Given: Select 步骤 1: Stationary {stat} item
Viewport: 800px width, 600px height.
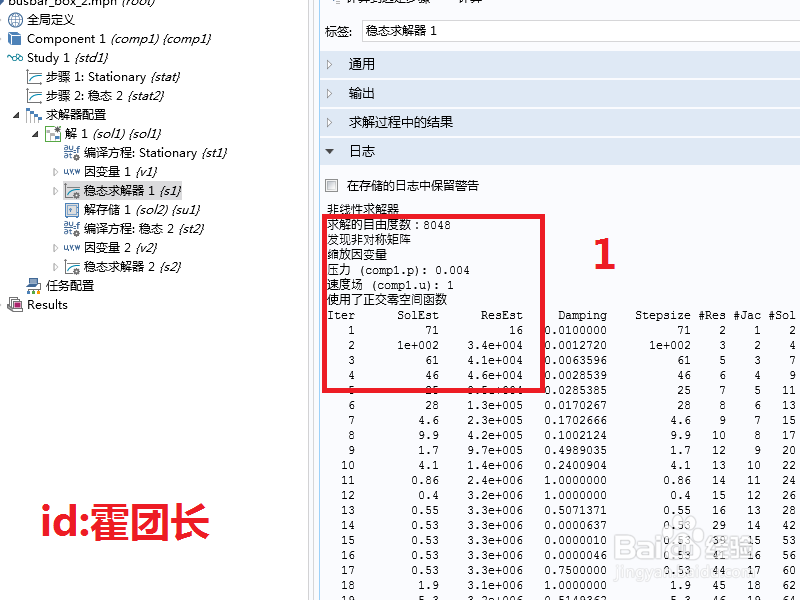Looking at the screenshot, I should (x=113, y=77).
